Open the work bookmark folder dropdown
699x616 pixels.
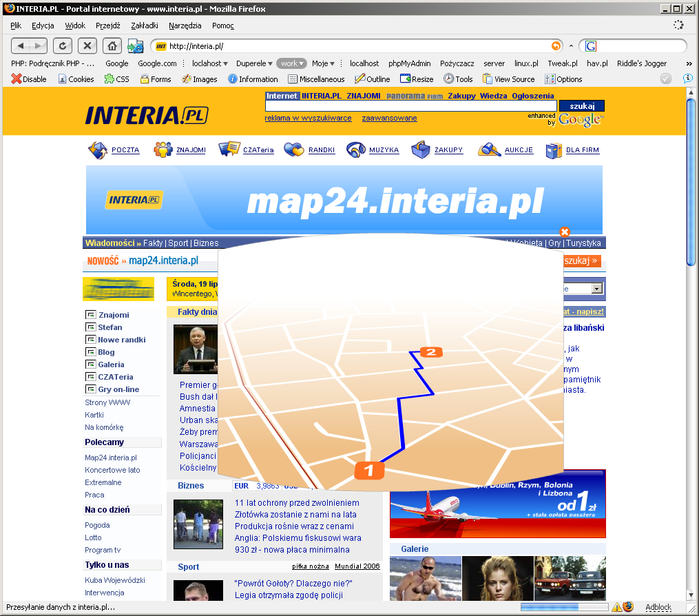(x=291, y=63)
